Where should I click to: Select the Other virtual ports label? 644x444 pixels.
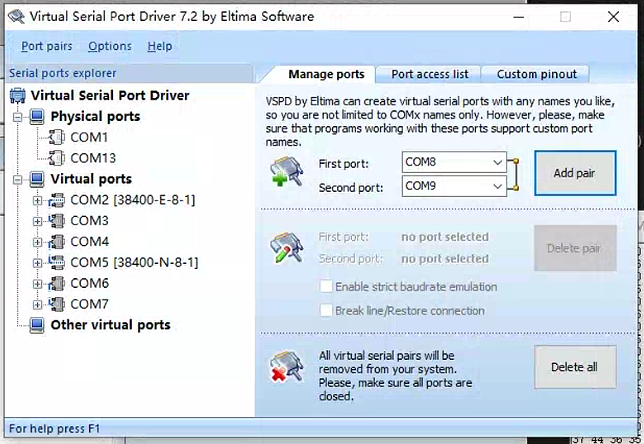click(x=110, y=325)
